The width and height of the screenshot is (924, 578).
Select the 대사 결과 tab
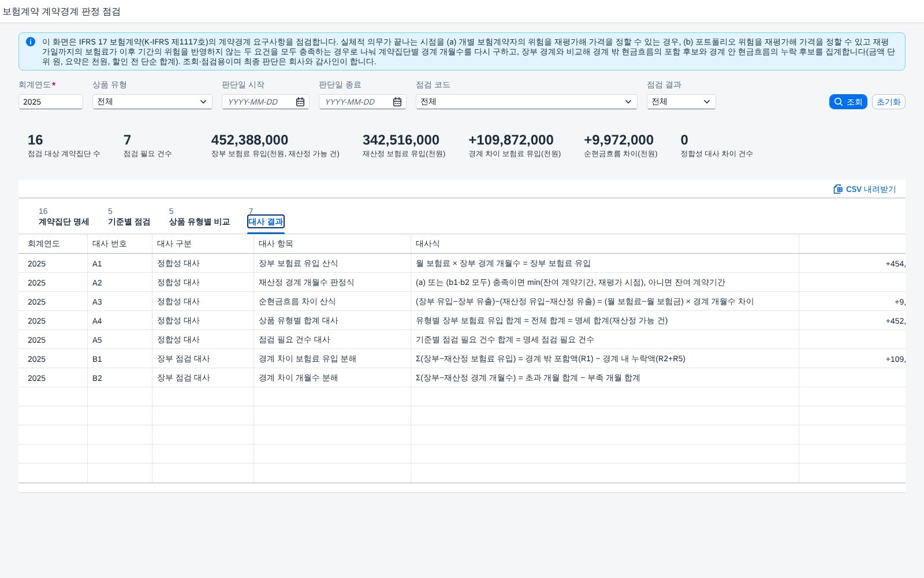266,221
